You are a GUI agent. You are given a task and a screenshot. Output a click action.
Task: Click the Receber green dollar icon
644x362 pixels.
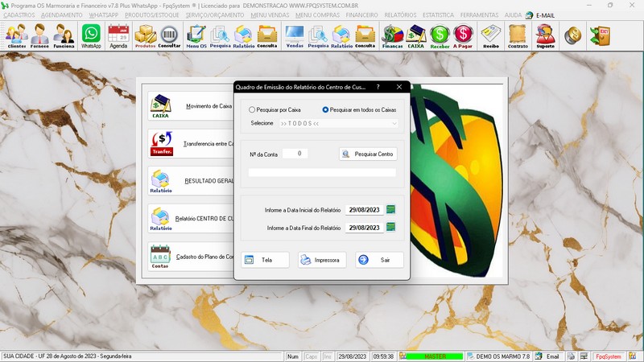coord(440,35)
